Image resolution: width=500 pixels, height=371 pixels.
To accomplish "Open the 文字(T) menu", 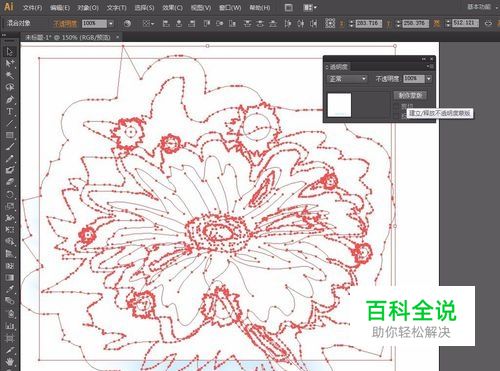I will pos(117,8).
